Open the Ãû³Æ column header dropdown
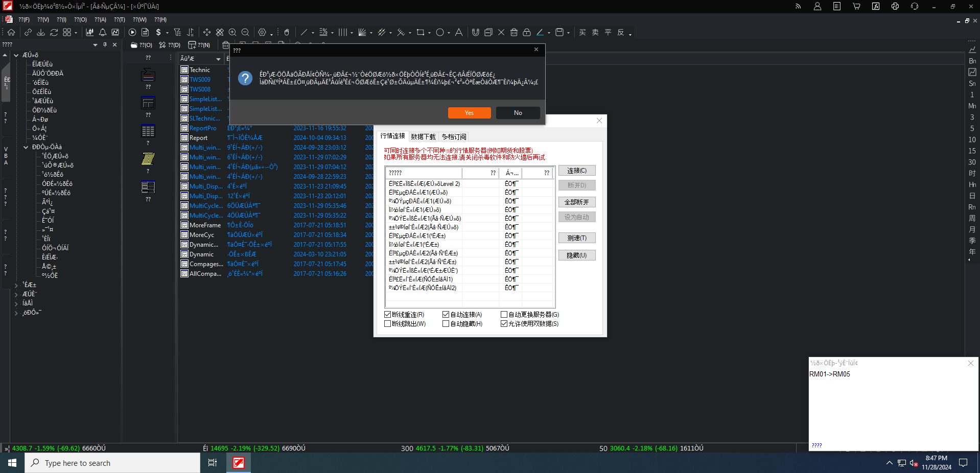This screenshot has width=980, height=473. [x=218, y=59]
